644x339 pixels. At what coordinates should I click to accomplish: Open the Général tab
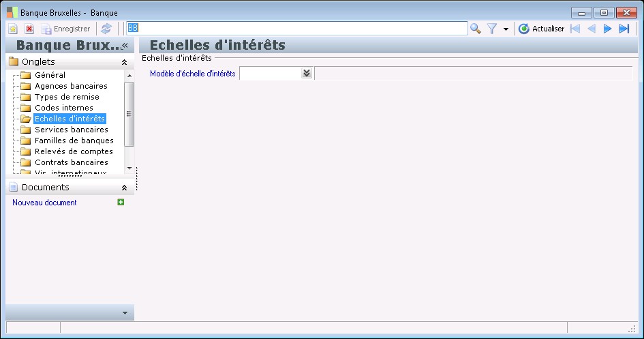click(50, 75)
